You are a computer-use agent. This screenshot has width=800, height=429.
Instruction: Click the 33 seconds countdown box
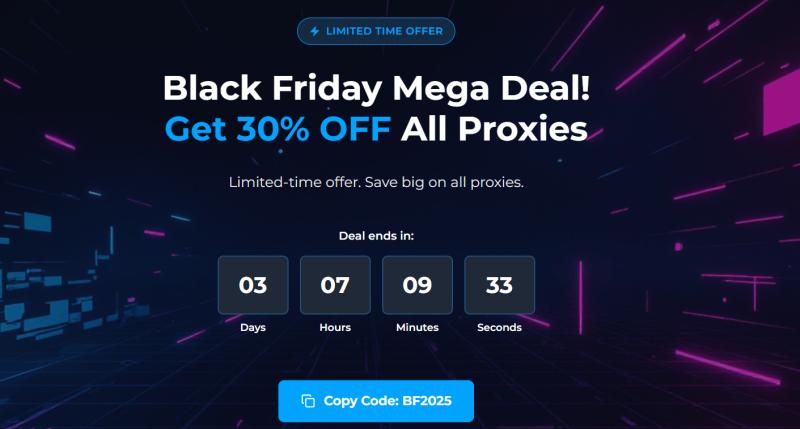coord(499,286)
